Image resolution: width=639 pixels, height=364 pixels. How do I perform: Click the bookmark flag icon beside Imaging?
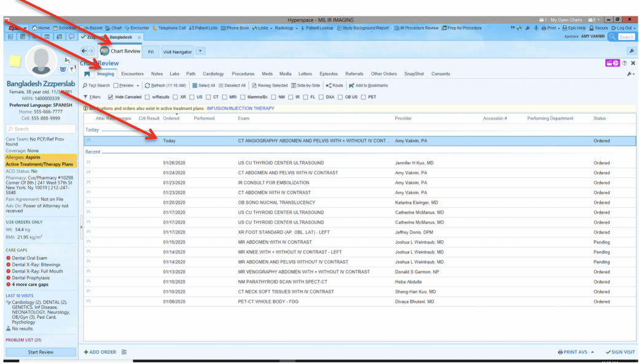click(x=87, y=74)
